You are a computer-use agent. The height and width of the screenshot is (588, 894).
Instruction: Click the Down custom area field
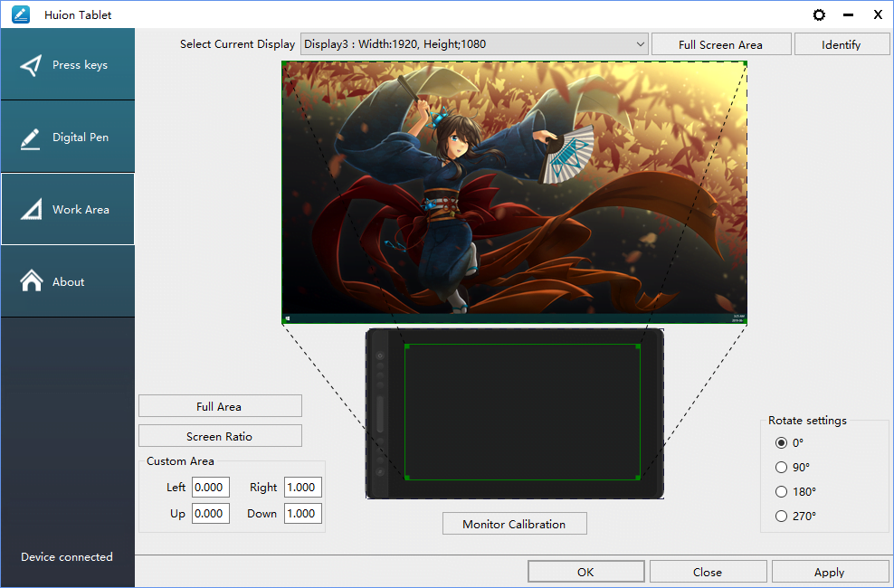click(x=303, y=513)
